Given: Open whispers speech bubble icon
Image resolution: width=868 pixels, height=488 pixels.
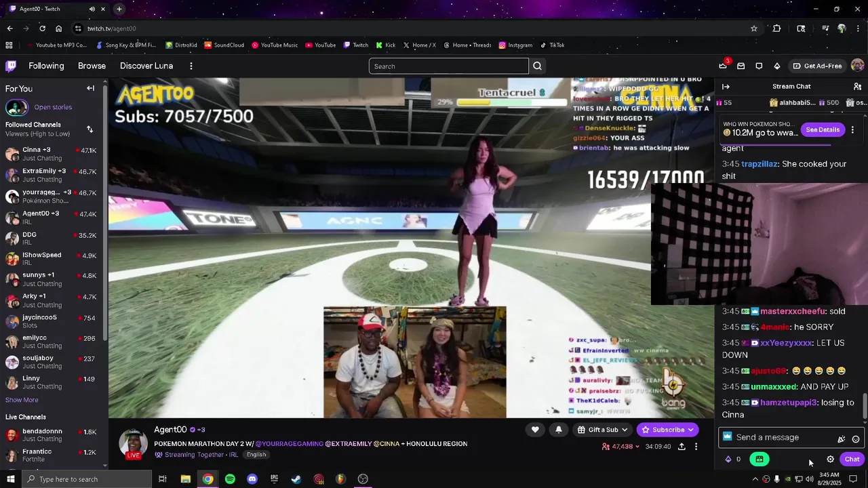Looking at the screenshot, I should tap(759, 66).
